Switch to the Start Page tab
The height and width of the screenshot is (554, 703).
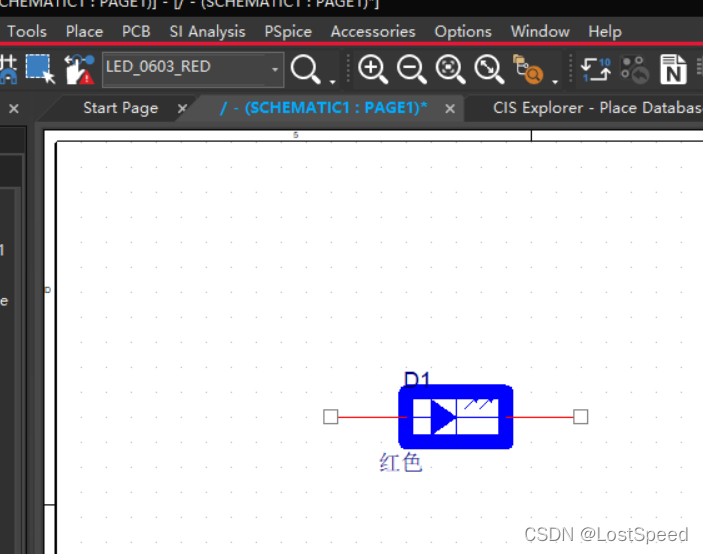point(120,108)
